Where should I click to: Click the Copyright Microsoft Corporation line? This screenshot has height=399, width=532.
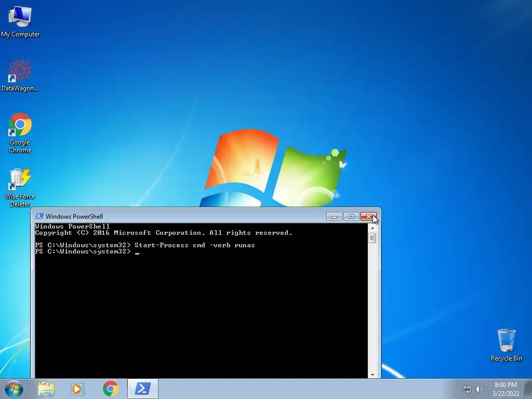click(164, 233)
